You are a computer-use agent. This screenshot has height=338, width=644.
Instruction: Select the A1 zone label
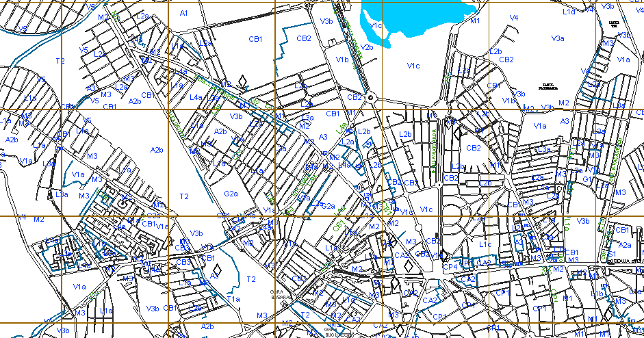[183, 13]
